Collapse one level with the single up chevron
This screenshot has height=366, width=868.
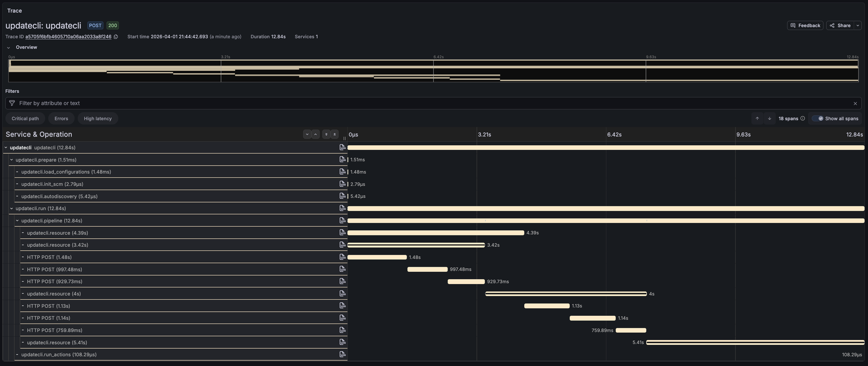pyautogui.click(x=316, y=134)
